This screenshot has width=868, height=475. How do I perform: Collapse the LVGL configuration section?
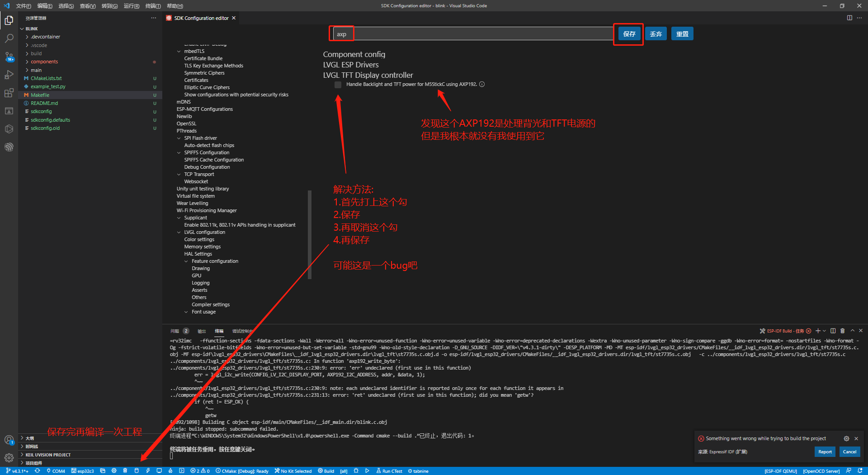click(179, 232)
